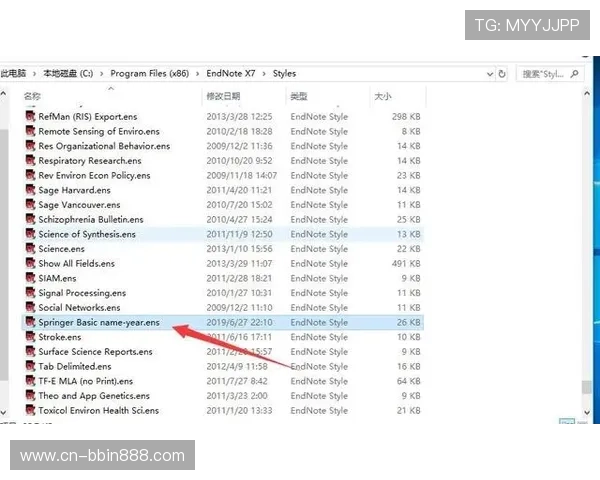The height and width of the screenshot is (480, 600).
Task: Select the Stroke.ens file icon
Action: (31, 336)
